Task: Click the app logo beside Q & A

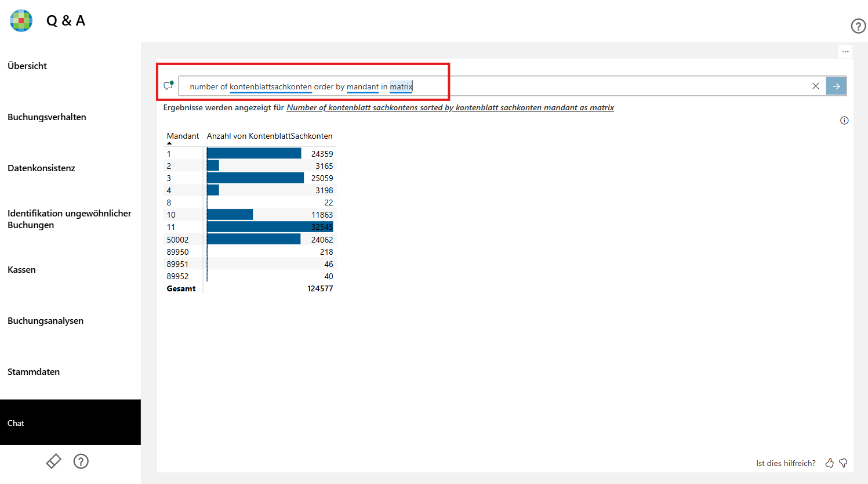Action: pyautogui.click(x=21, y=21)
